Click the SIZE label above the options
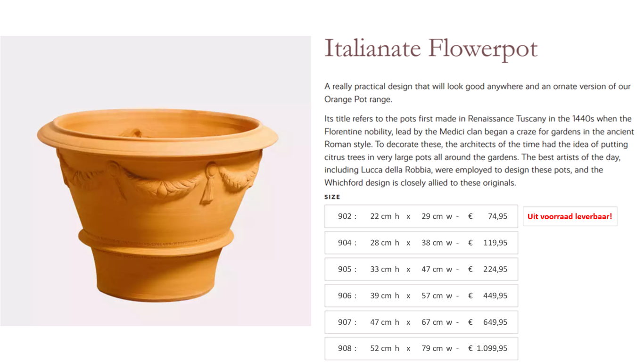This screenshot has height=362, width=644. 332,197
